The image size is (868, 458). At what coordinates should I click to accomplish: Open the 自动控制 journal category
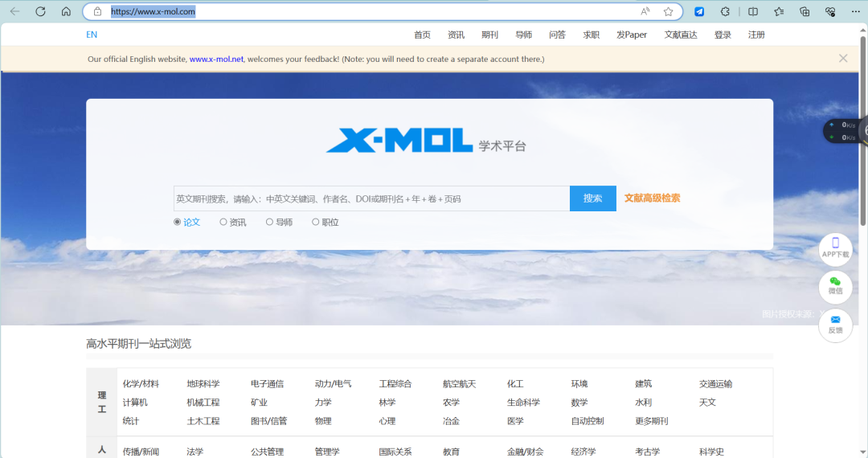(x=588, y=422)
